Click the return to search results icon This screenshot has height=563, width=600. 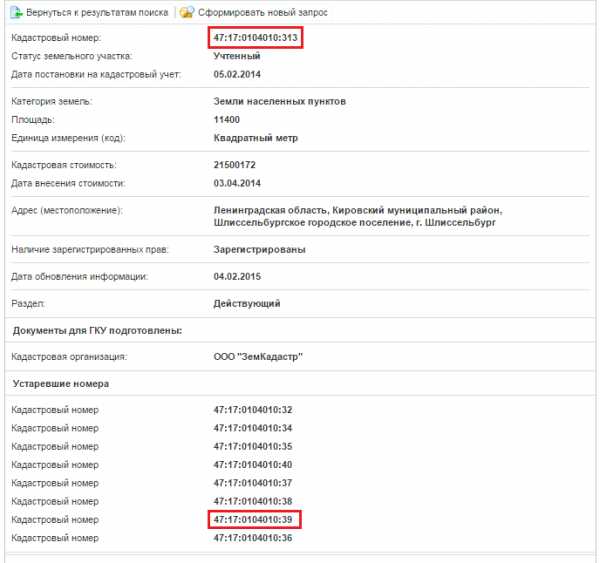point(16,12)
